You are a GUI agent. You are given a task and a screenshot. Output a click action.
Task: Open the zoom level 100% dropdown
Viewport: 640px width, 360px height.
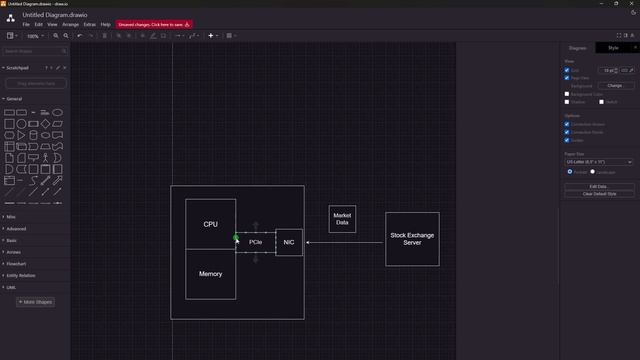(x=36, y=36)
